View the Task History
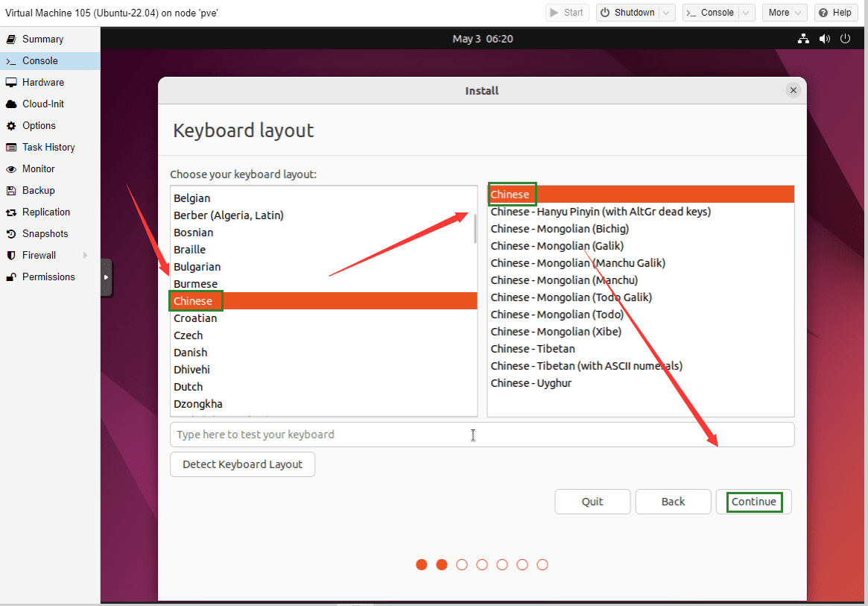Viewport: 868px width, 606px height. pos(48,148)
